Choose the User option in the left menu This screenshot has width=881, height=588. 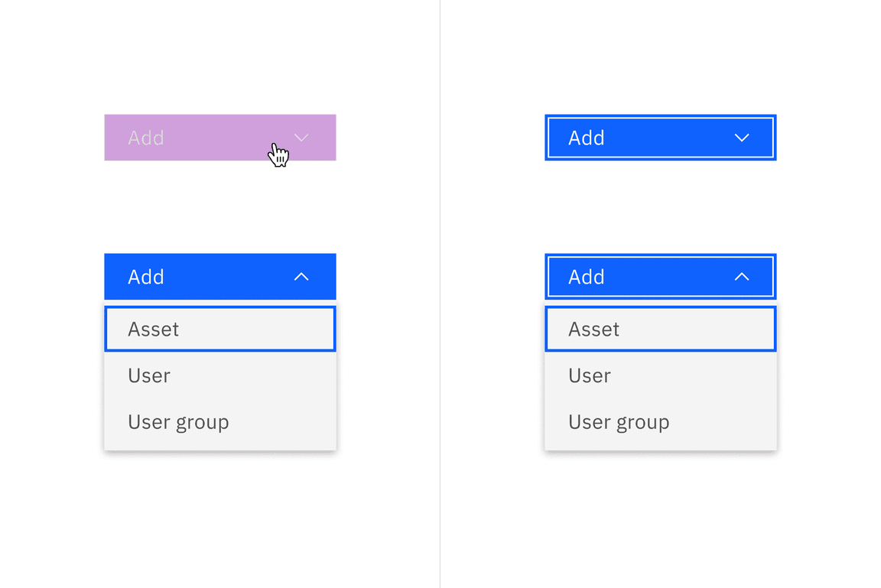click(x=219, y=375)
